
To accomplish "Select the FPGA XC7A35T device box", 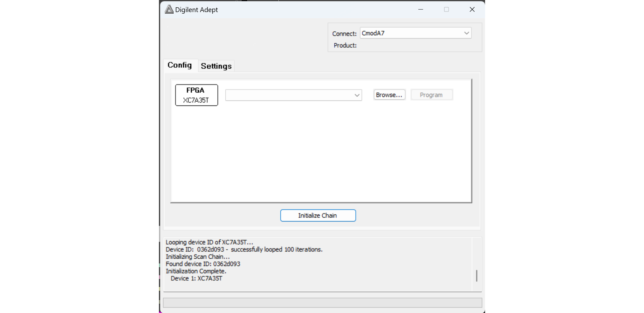I will click(x=196, y=95).
